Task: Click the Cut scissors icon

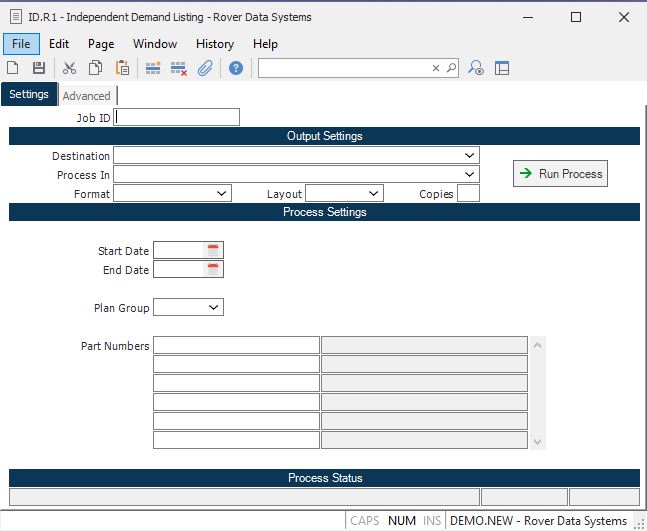Action: (69, 68)
